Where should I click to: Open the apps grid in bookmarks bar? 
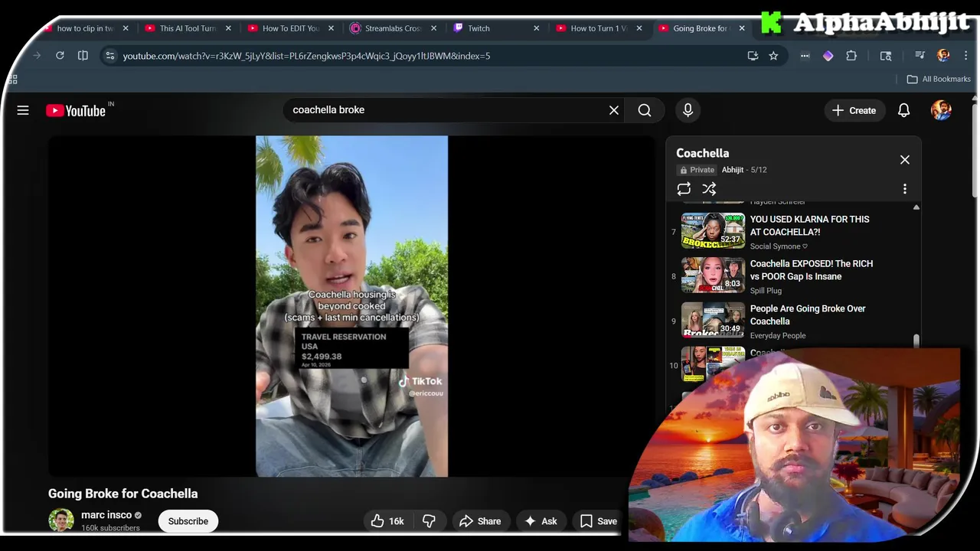(x=11, y=79)
